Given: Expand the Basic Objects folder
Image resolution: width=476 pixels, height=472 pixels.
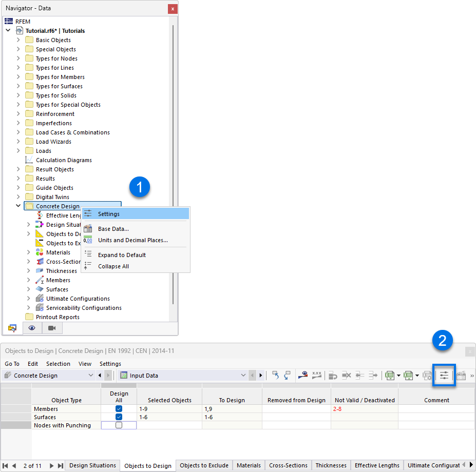Looking at the screenshot, I should pos(18,40).
